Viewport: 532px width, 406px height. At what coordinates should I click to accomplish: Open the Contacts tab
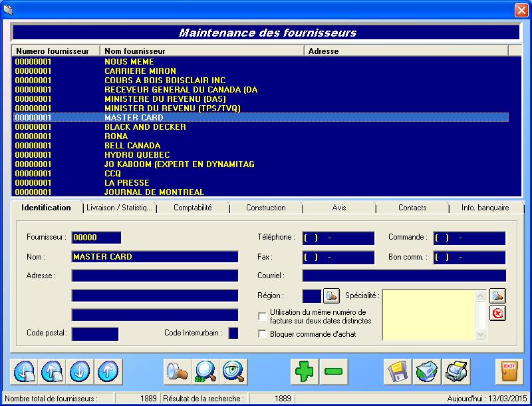coord(412,208)
